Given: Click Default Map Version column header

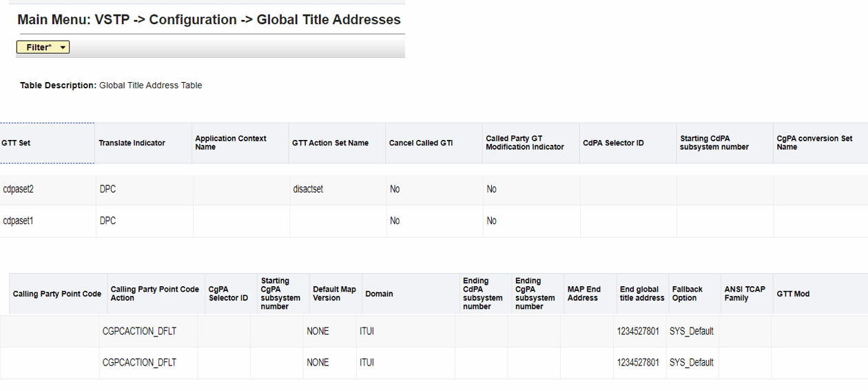Looking at the screenshot, I should [x=335, y=294].
